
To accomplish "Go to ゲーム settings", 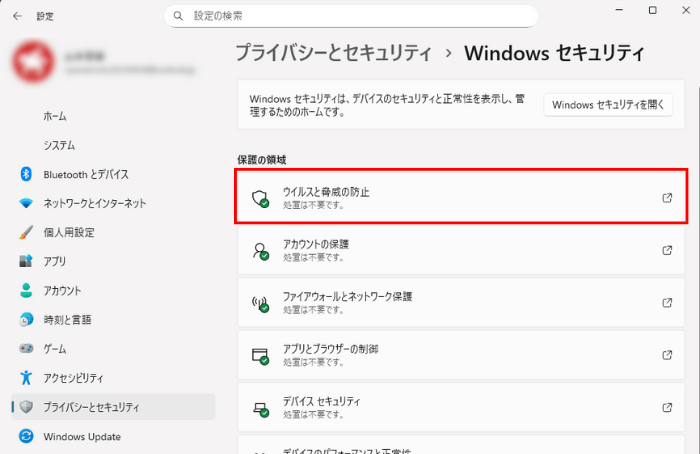I will click(113, 348).
